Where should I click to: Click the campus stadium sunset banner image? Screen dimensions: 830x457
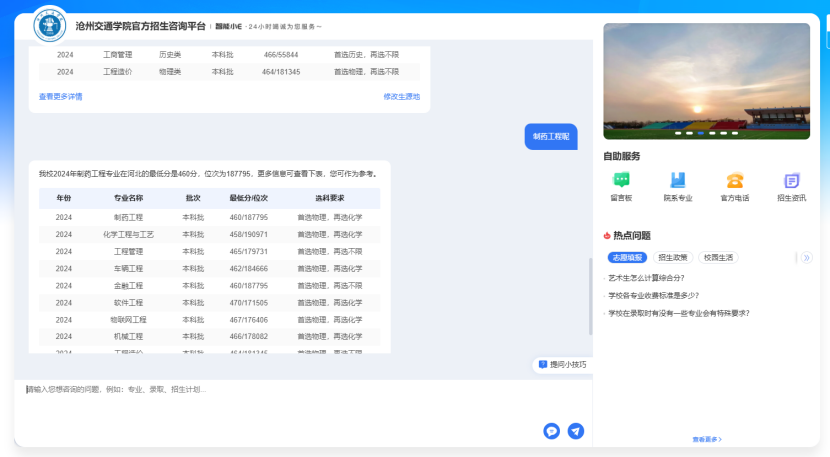[706, 80]
